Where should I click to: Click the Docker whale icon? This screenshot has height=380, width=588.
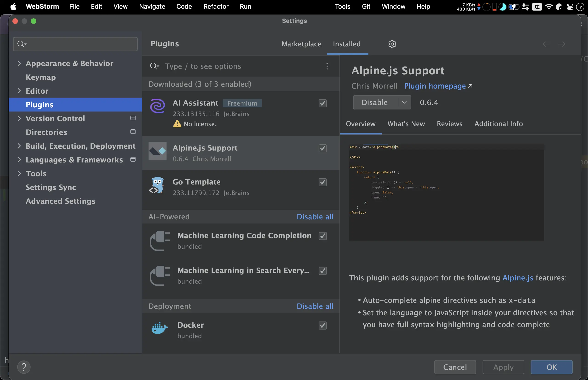click(x=159, y=328)
